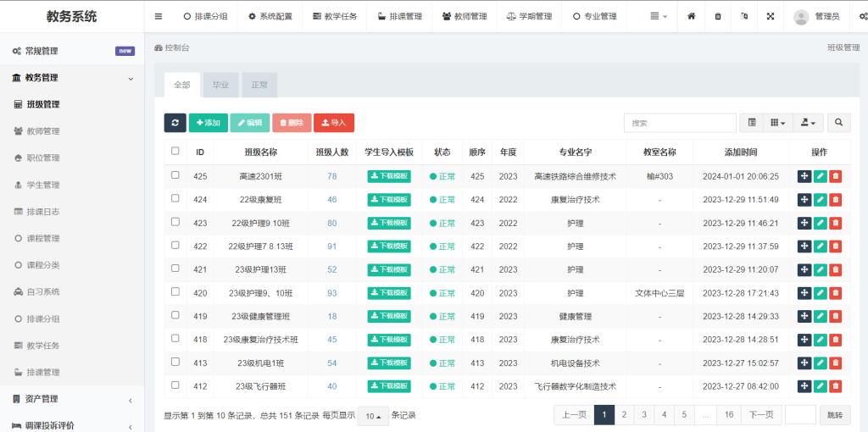Viewport: 868px width, 432px height.
Task: Click the 跳转 page jump button
Action: point(835,414)
